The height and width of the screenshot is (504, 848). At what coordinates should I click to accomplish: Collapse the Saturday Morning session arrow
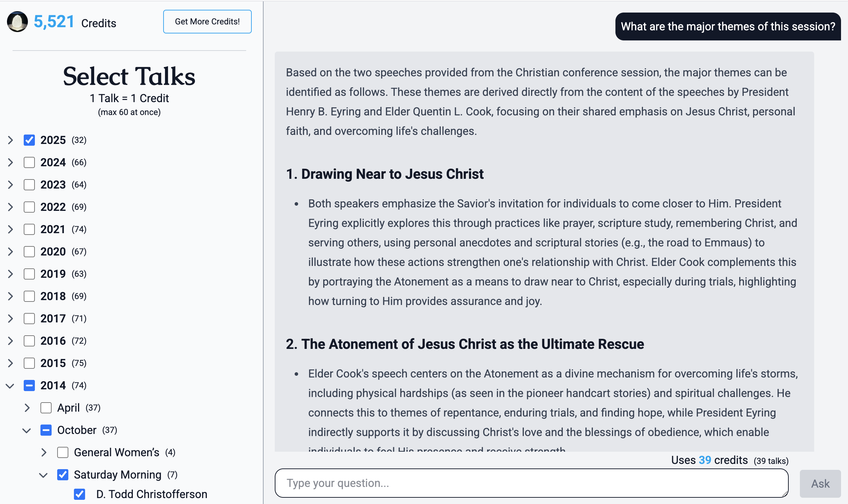click(44, 475)
